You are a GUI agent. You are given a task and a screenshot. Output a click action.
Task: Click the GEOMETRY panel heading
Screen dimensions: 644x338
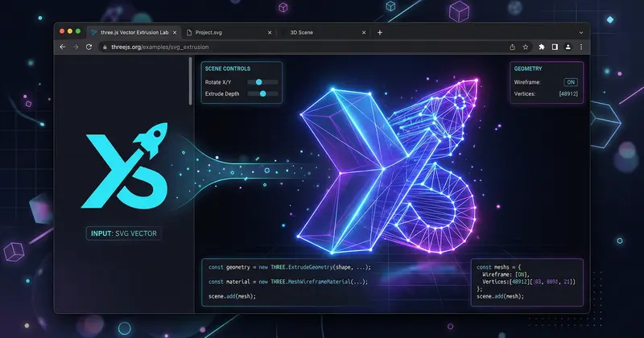(x=528, y=68)
